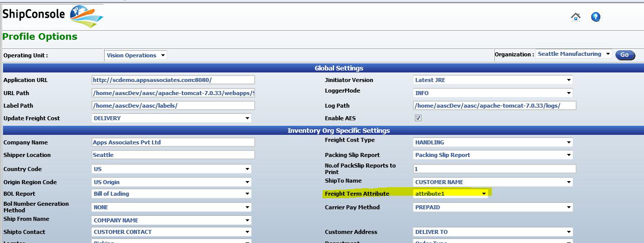
Task: Open the Packing Slip Report dropdown
Action: pyautogui.click(x=493, y=155)
